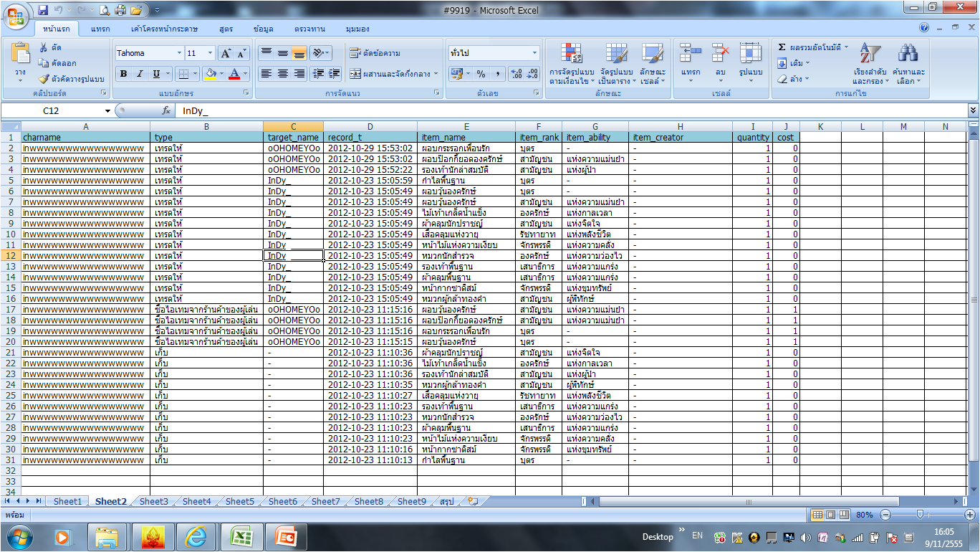This screenshot has height=552, width=980.
Task: Enable center horizontal text alignment
Action: tap(283, 74)
